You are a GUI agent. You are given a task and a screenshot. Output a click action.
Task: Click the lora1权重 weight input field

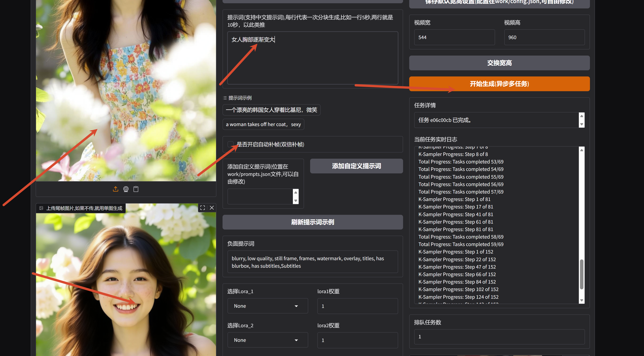coord(357,306)
